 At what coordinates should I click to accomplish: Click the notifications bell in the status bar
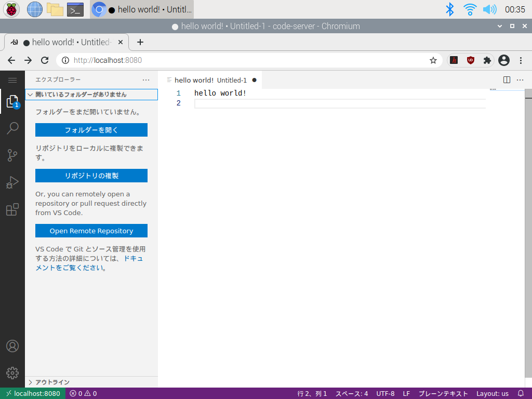pos(520,393)
